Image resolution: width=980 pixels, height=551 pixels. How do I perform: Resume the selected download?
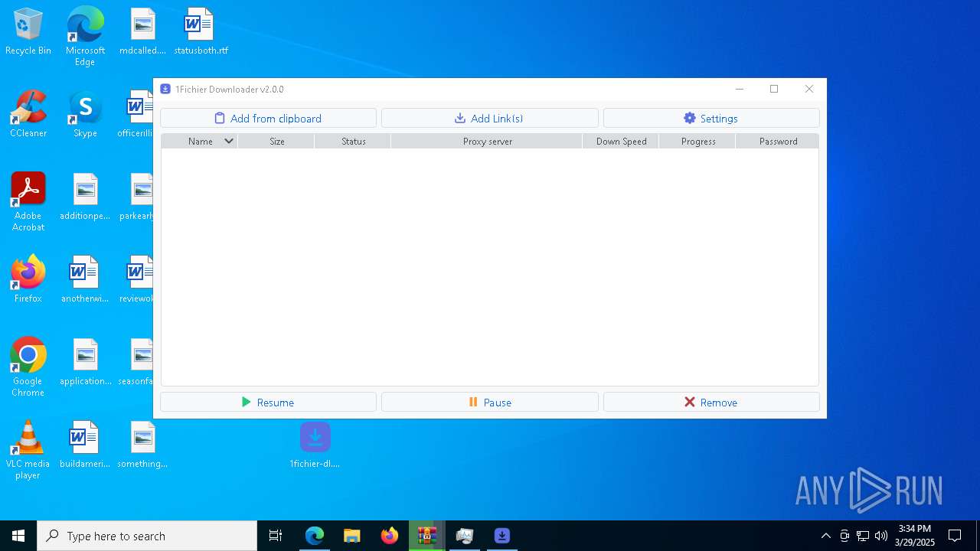[268, 402]
